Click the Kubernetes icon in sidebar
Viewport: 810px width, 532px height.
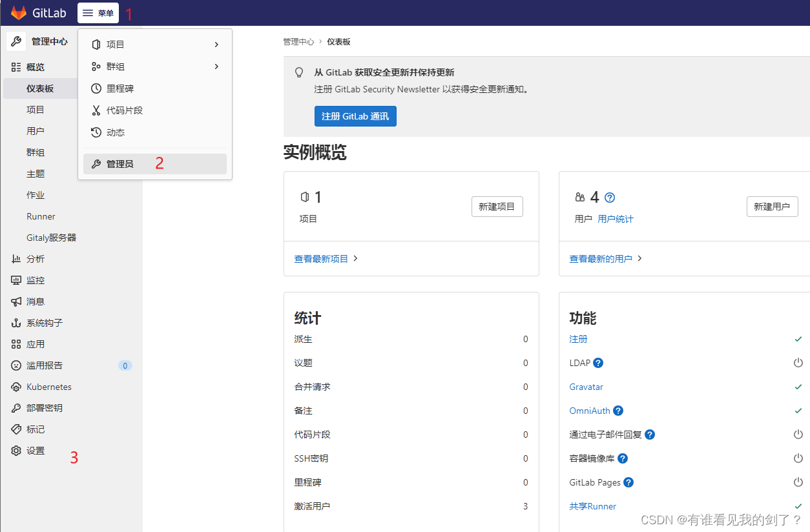tap(16, 387)
